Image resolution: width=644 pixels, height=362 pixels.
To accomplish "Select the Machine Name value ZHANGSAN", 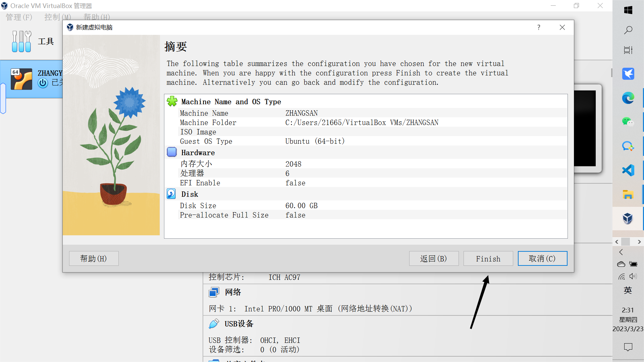I will coord(302,113).
